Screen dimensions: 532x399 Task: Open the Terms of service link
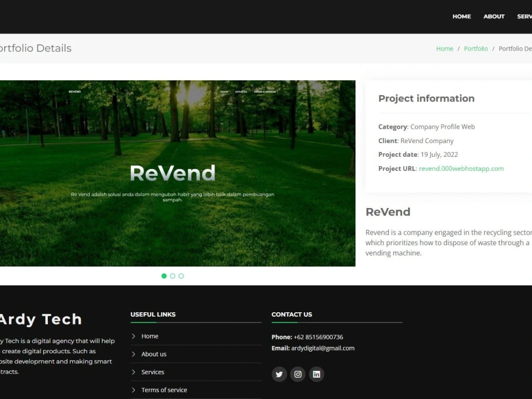pyautogui.click(x=164, y=390)
